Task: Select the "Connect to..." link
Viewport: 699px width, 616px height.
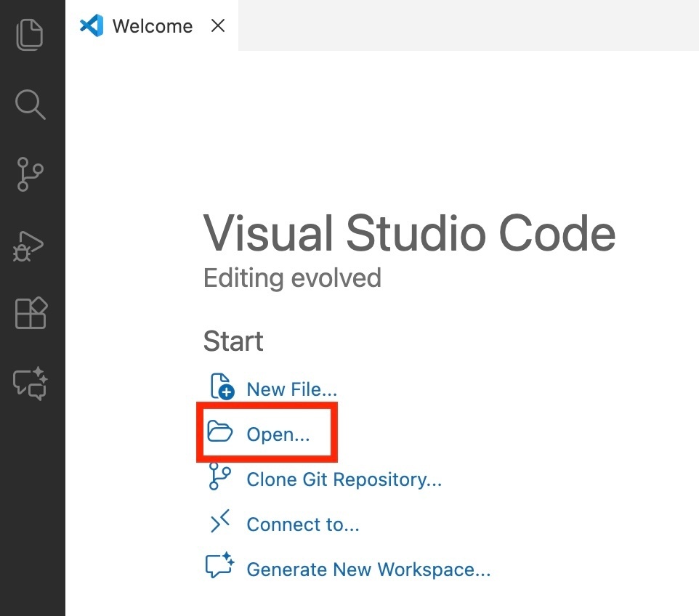Action: (303, 524)
